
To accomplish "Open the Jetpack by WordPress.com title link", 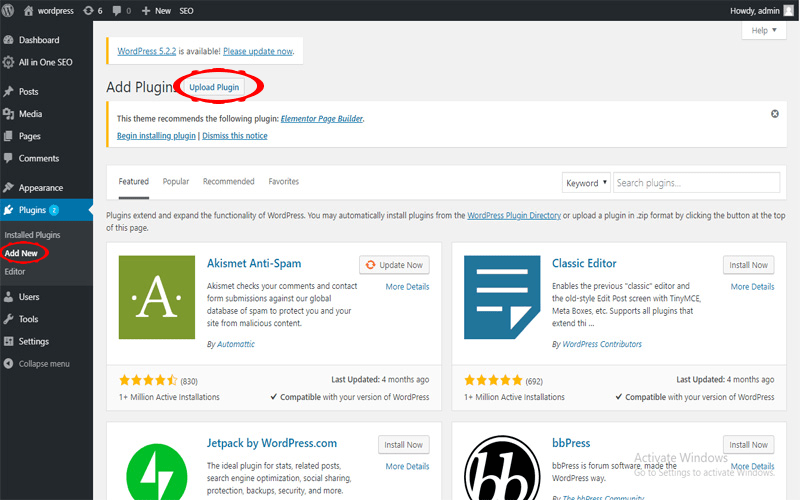I will point(272,443).
